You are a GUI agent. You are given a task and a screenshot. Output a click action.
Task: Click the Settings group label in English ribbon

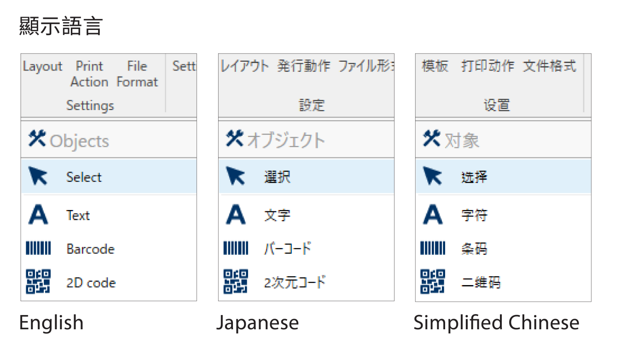click(90, 105)
